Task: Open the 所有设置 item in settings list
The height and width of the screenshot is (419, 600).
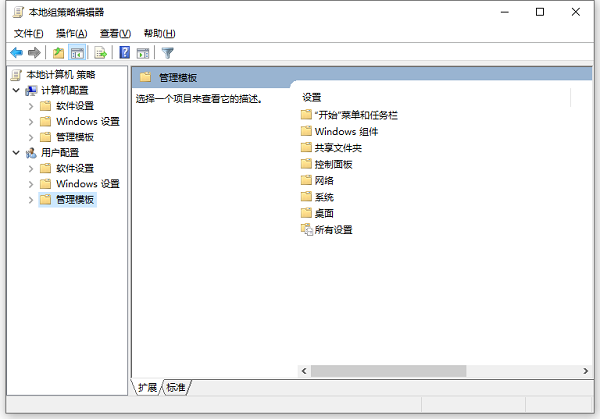Action: pyautogui.click(x=333, y=230)
